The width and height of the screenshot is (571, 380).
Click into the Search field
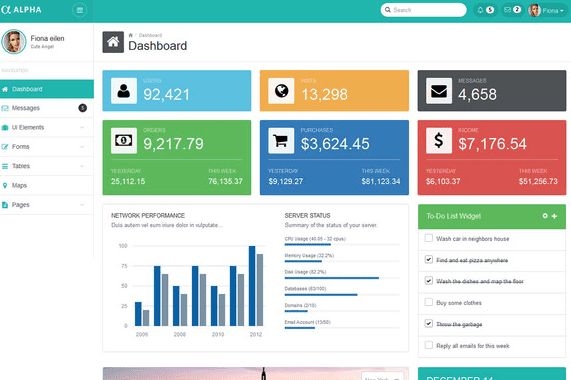(424, 10)
